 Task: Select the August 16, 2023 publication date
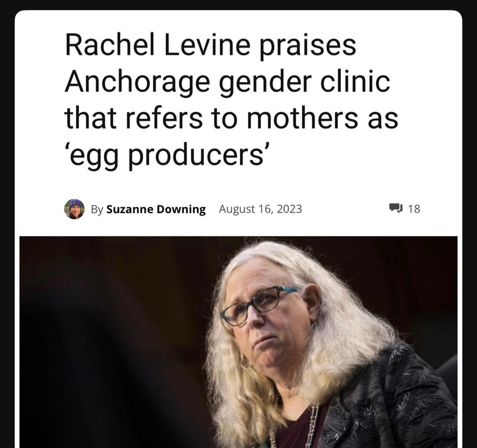tap(260, 209)
